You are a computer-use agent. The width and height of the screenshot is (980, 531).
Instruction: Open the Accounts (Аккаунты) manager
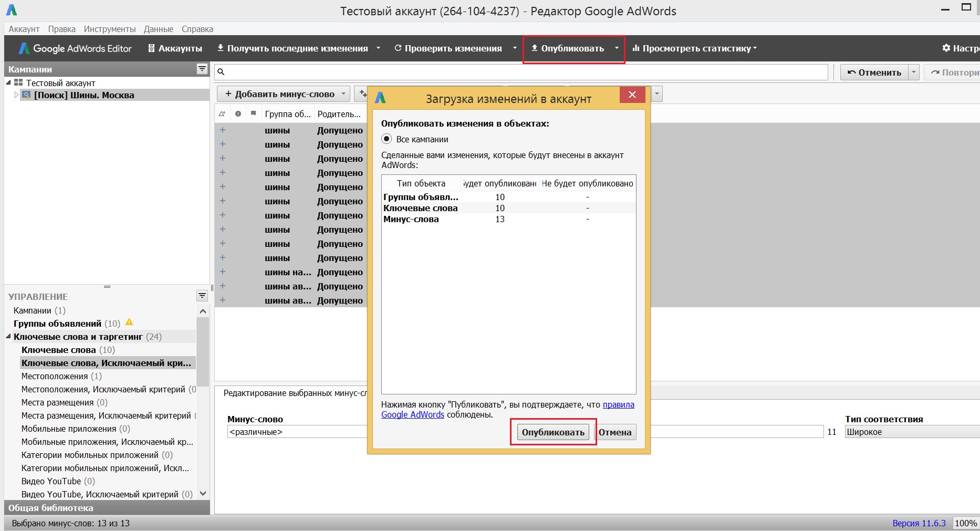[175, 48]
